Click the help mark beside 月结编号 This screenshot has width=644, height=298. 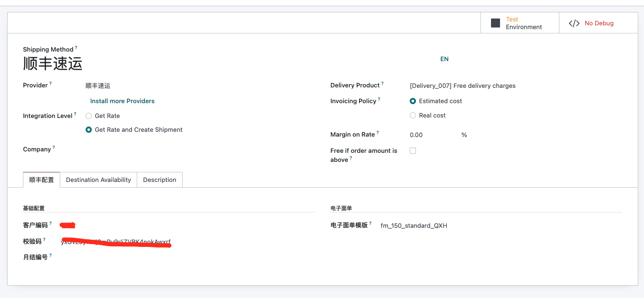coord(51,255)
